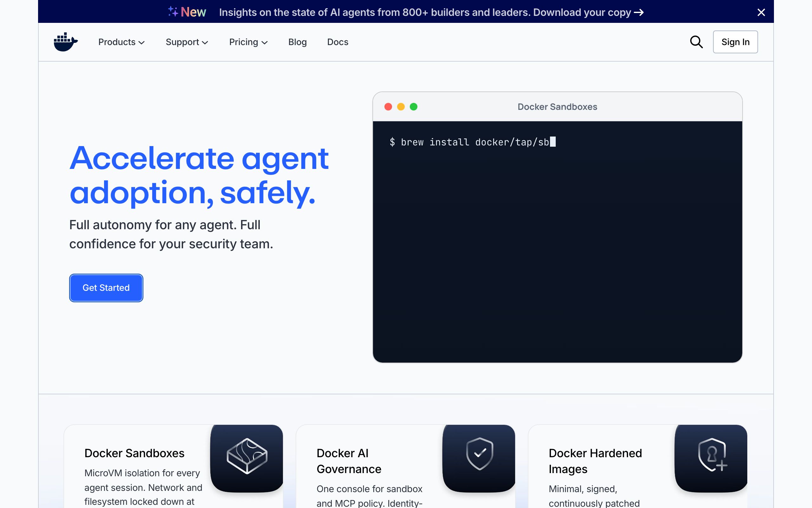The width and height of the screenshot is (812, 508).
Task: Click the MicroVM isolation description text
Action: point(143,487)
